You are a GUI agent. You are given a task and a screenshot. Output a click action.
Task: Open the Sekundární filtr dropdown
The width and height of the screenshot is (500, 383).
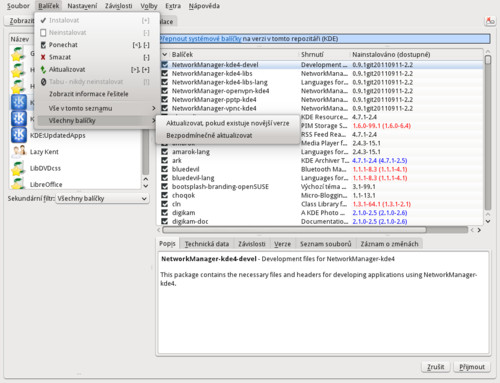click(x=102, y=199)
